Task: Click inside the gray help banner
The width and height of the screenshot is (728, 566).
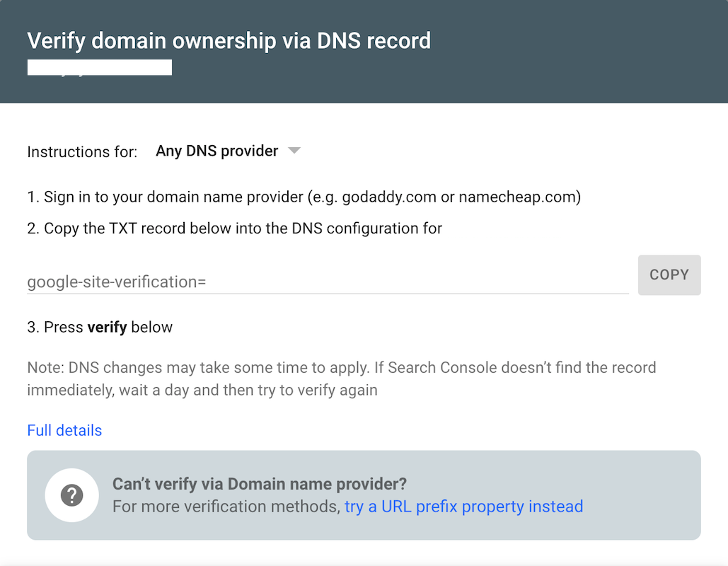Action: 364,495
